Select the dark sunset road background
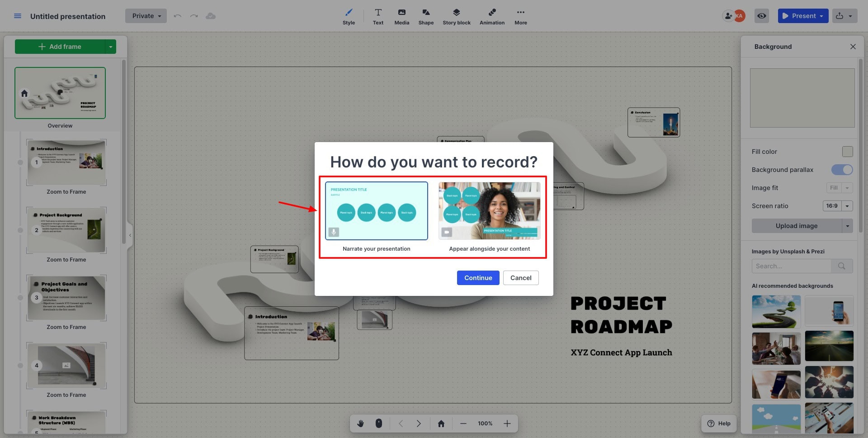 (829, 346)
